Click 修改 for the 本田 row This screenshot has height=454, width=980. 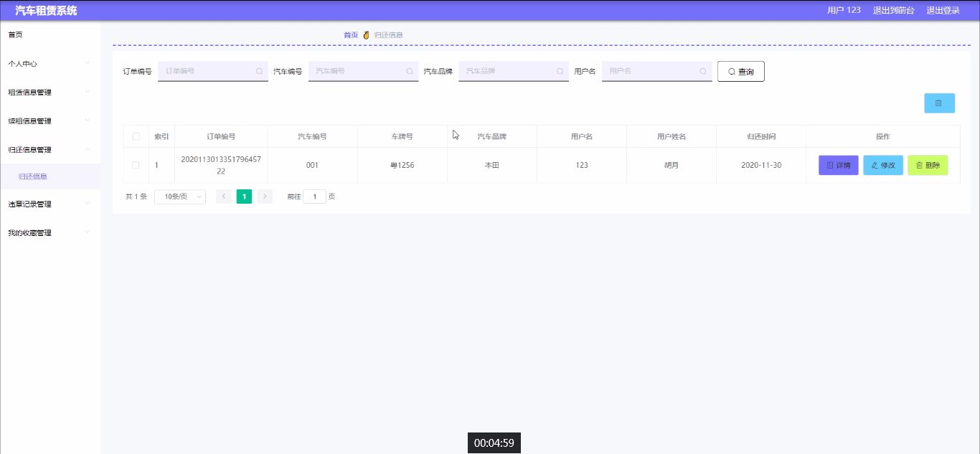(x=883, y=165)
